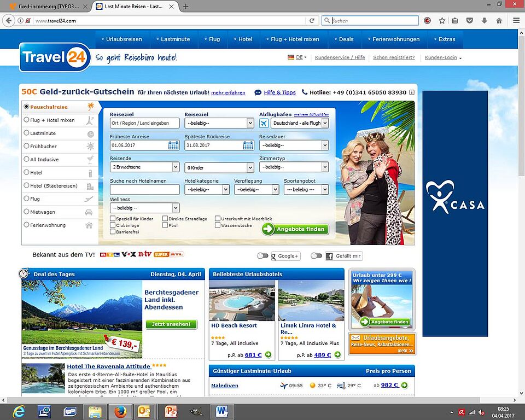Open File Explorer from the taskbar
The width and height of the screenshot is (525, 420).
(95, 412)
